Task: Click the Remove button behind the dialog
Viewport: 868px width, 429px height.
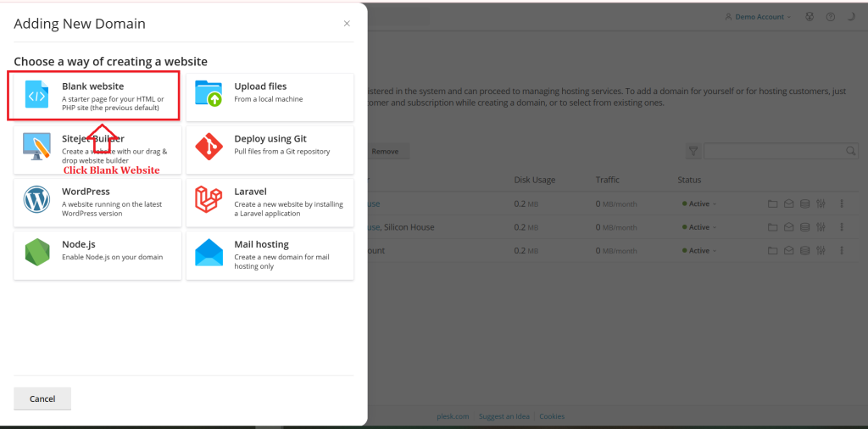Action: tap(385, 151)
